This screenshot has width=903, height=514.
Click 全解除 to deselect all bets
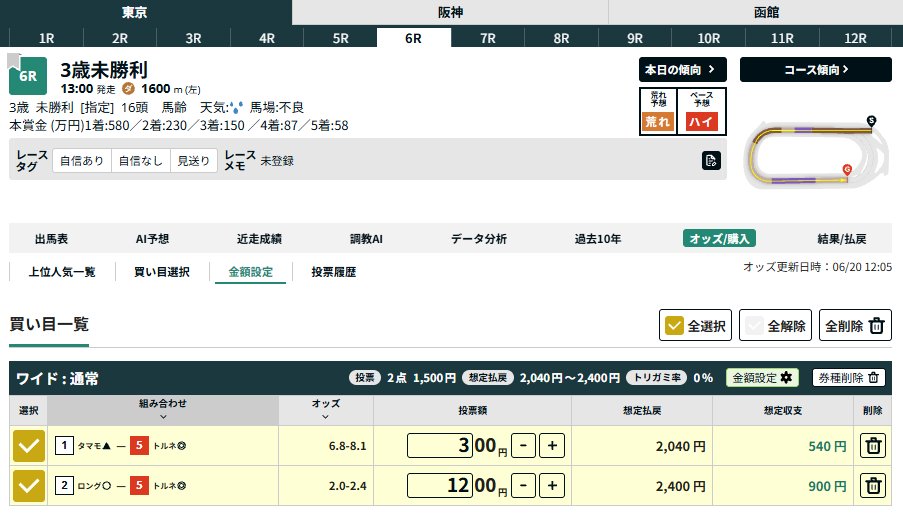[x=775, y=325]
